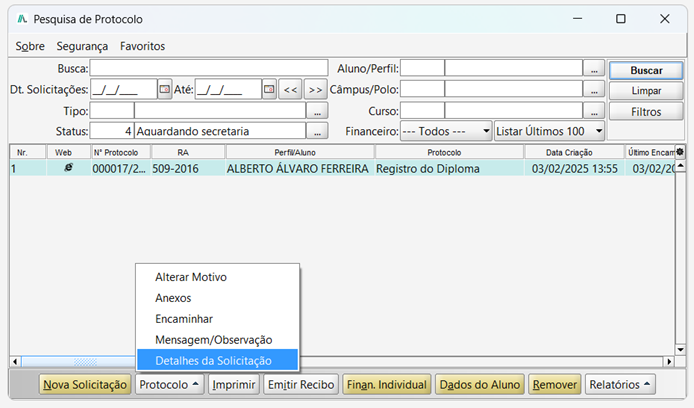Click the Aguardando secretaria status field
The width and height of the screenshot is (694, 408).
[x=220, y=131]
